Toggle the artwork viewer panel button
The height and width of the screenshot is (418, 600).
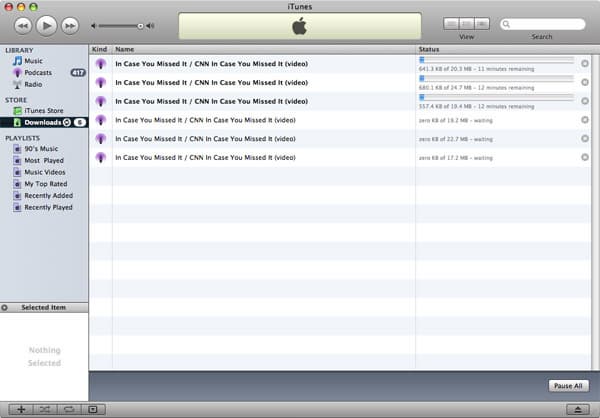pyautogui.click(x=93, y=410)
